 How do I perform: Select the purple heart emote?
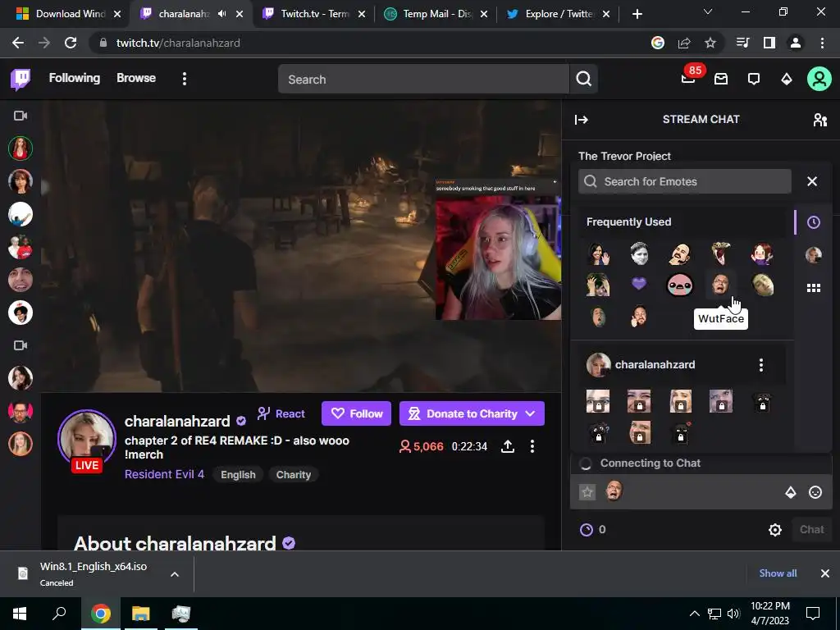(638, 284)
